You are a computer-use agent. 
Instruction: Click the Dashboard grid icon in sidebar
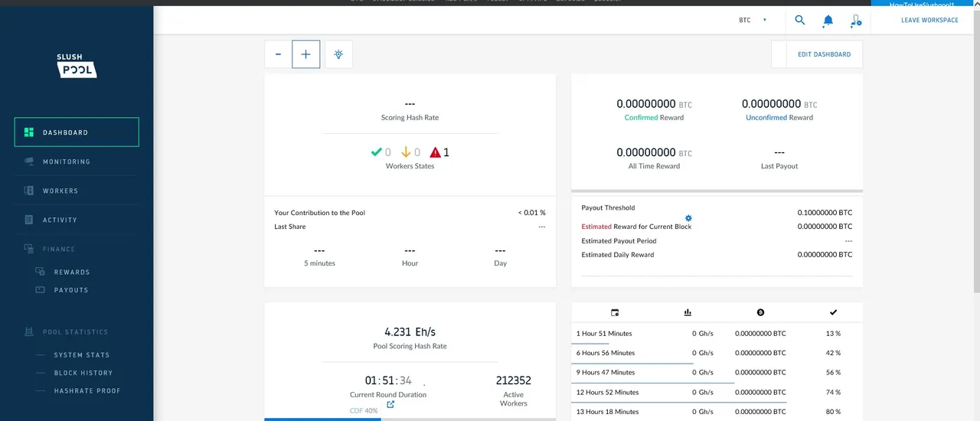click(29, 132)
